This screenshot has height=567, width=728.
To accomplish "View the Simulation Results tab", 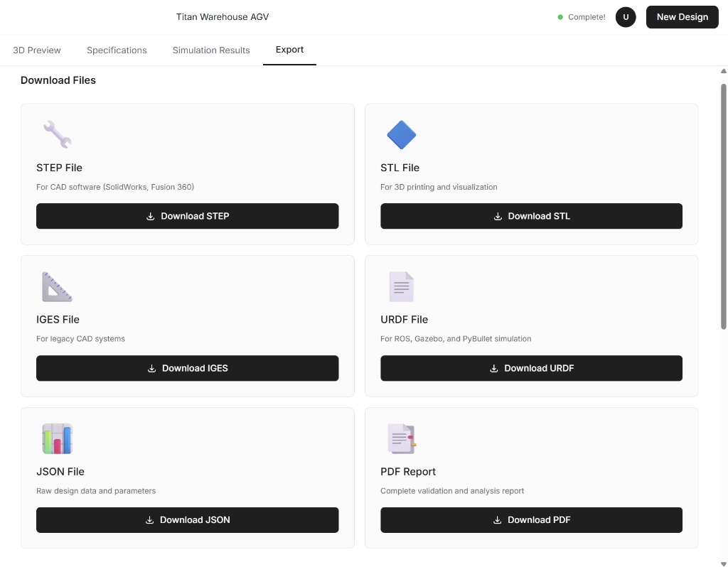I will click(x=210, y=50).
